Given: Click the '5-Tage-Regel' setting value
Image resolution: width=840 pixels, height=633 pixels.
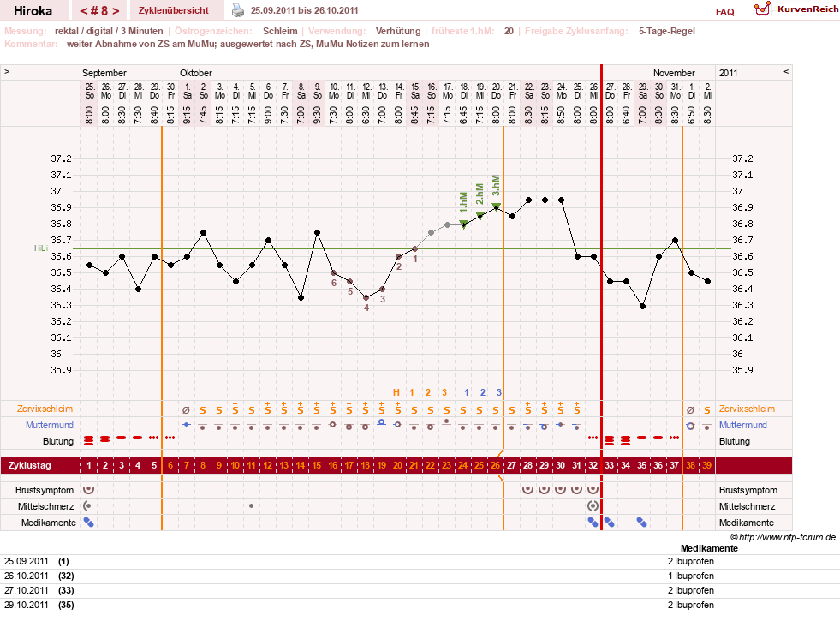Looking at the screenshot, I should (x=666, y=31).
